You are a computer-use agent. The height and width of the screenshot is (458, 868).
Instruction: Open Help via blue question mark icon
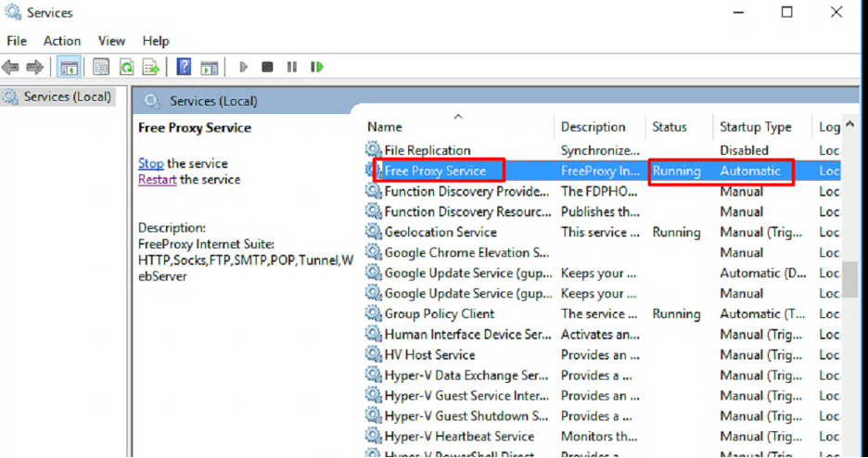point(184,67)
